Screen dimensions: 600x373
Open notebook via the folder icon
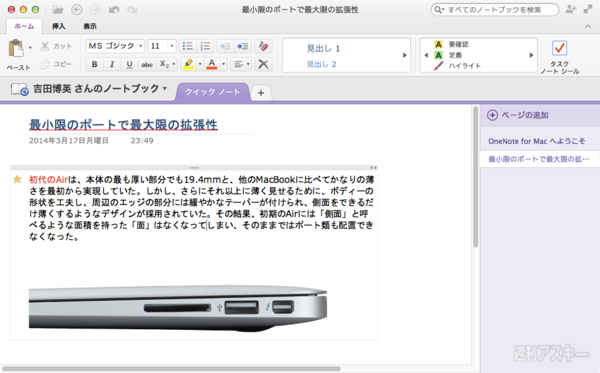58,10
